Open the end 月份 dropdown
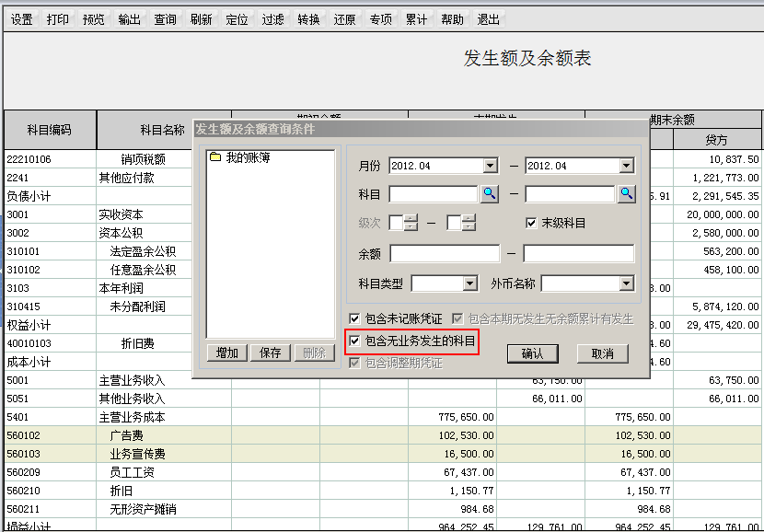The image size is (764, 532). click(626, 166)
